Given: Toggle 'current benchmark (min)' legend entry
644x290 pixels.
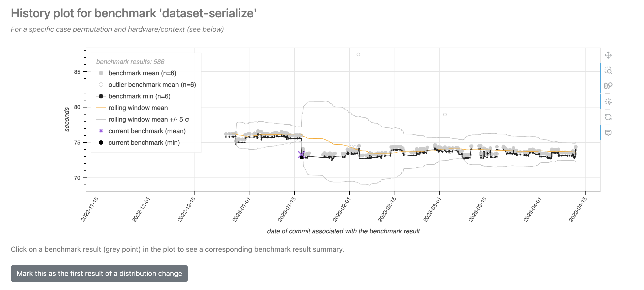Looking at the screenshot, I should click(138, 142).
